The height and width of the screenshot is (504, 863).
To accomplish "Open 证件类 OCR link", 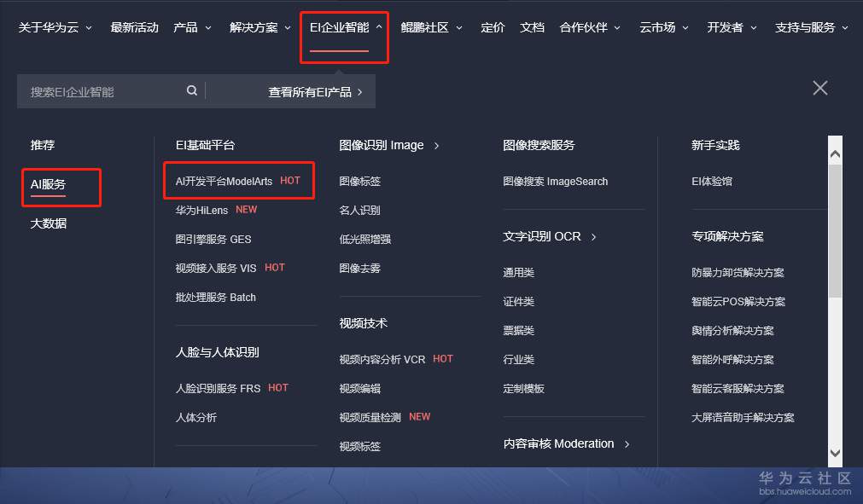I will pos(518,301).
